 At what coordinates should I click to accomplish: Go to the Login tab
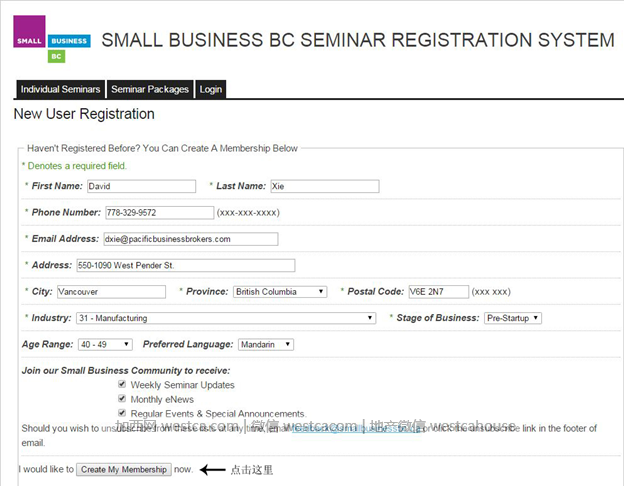[211, 89]
